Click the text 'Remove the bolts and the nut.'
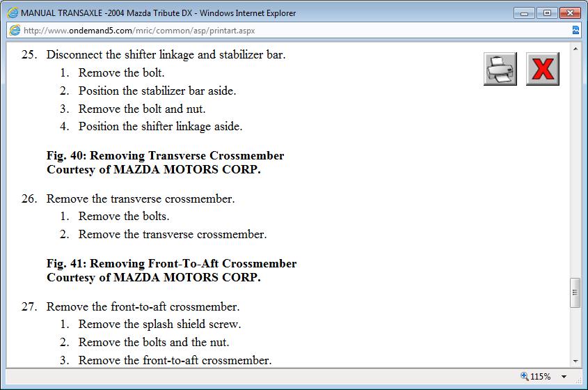Screen dimensions: 588x390 pos(153,343)
